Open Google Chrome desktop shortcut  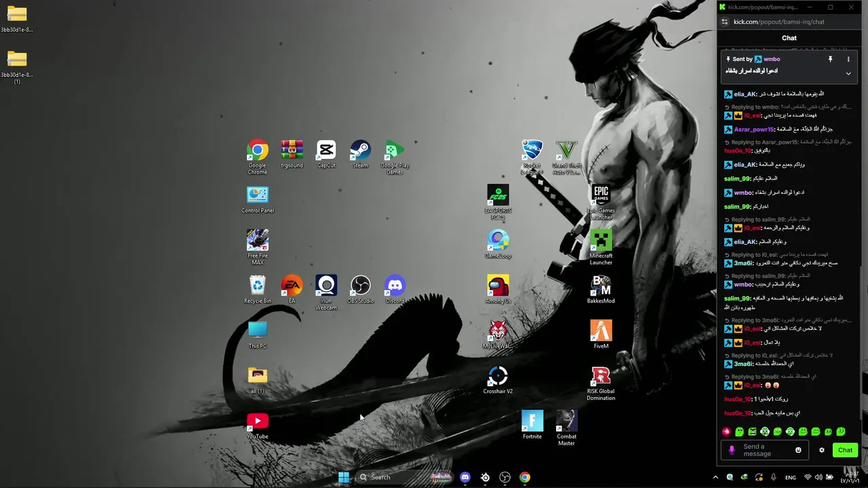coord(257,157)
